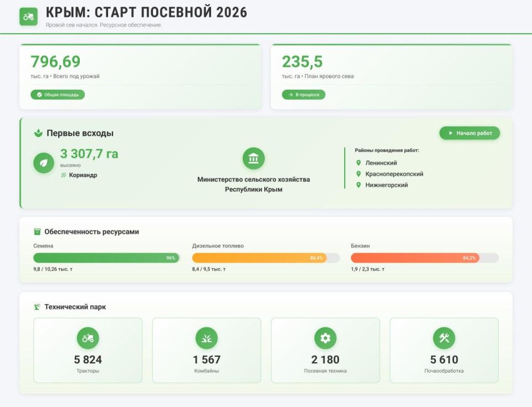532x407 pixels.
Task: Click the 'Семена' 96% progress bar
Action: [105, 258]
